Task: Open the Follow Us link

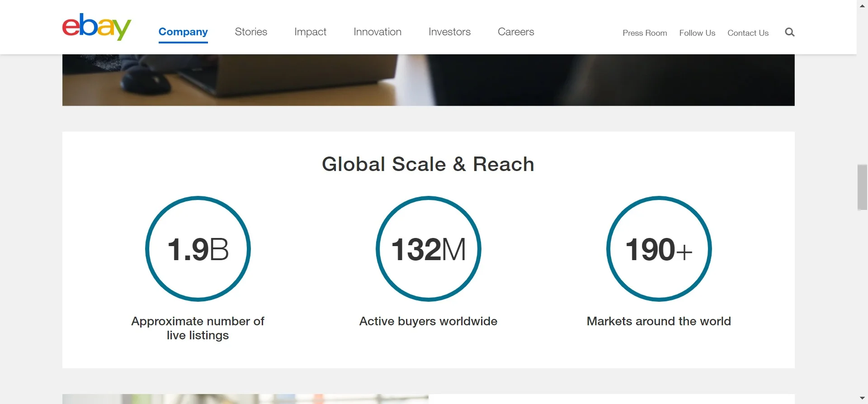Action: 697,33
